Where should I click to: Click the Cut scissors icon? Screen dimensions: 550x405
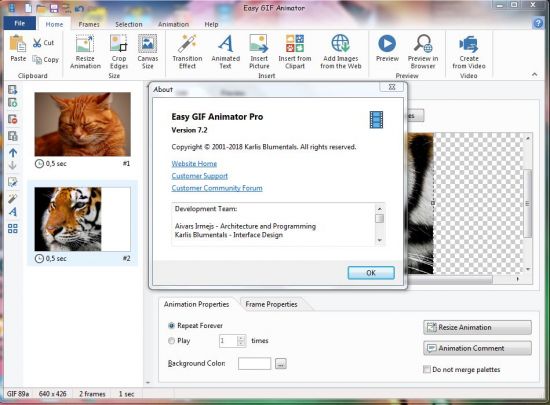pos(37,43)
